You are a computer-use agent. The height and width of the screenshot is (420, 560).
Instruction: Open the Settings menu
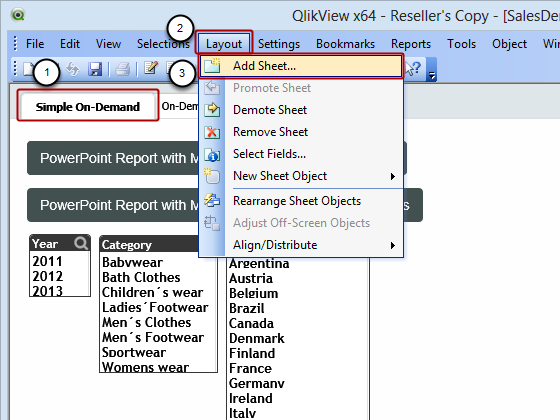[x=279, y=44]
